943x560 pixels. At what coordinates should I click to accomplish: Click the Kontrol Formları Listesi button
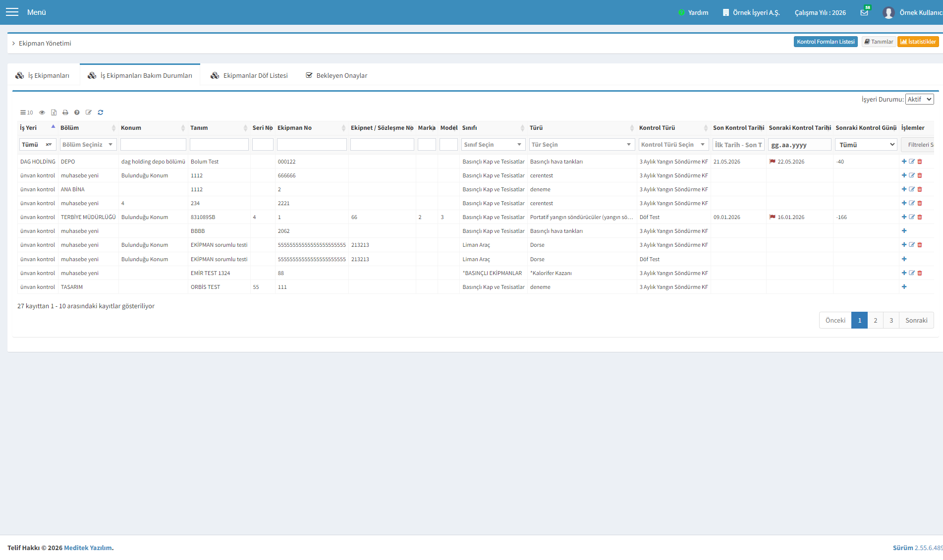[x=826, y=42]
